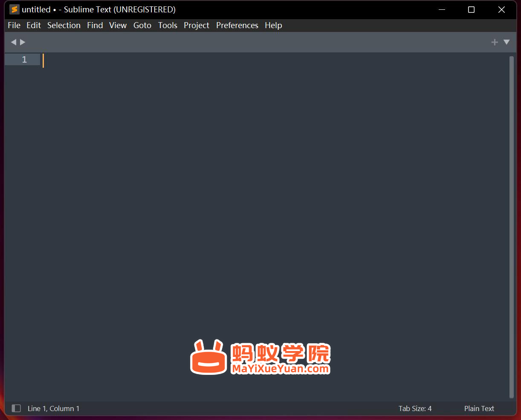
Task: Open the View menu
Action: pos(118,26)
